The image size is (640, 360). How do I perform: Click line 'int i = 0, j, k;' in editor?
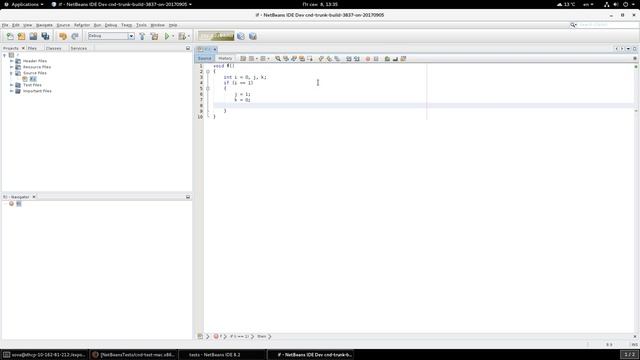245,77
